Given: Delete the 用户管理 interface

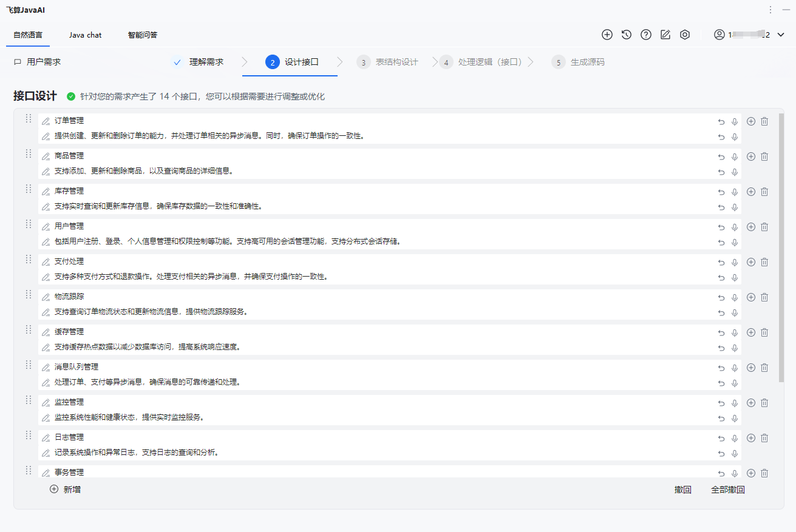Looking at the screenshot, I should click(x=764, y=227).
